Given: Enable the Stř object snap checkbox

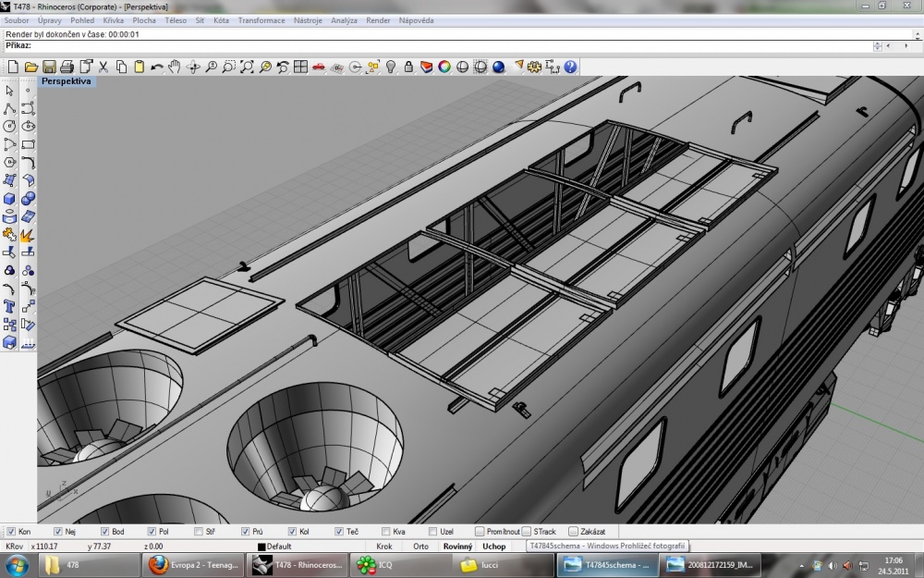Looking at the screenshot, I should (x=199, y=532).
